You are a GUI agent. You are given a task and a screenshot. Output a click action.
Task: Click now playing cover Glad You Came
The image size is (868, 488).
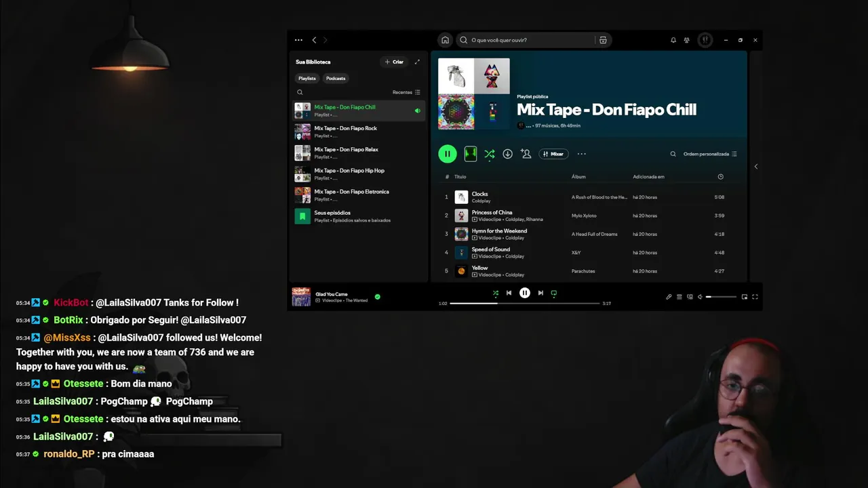coord(301,297)
